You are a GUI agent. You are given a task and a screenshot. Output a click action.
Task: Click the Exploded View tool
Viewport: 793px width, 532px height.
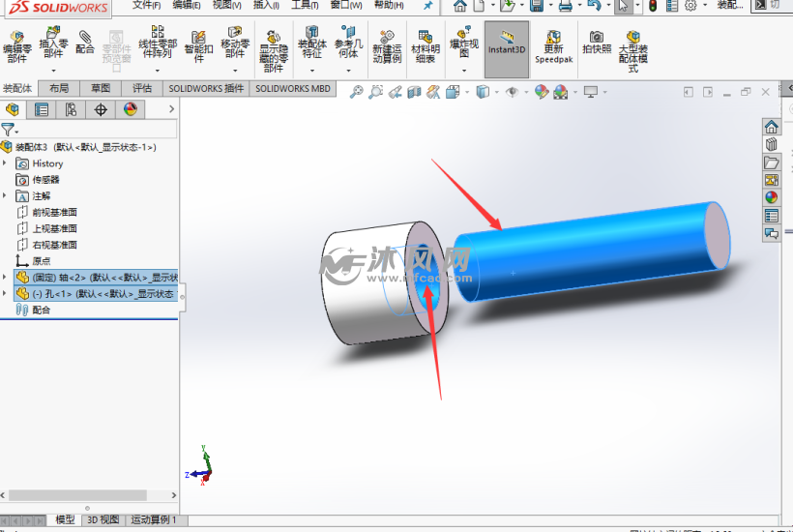[464, 43]
